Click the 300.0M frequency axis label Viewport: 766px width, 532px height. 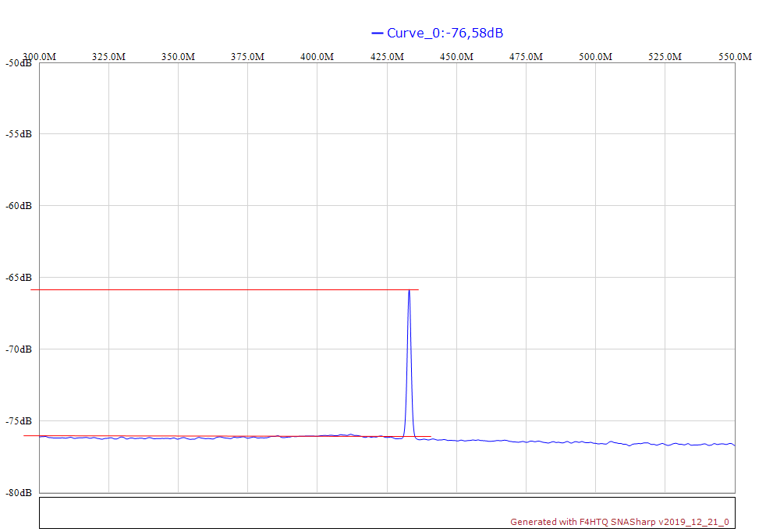coord(39,57)
